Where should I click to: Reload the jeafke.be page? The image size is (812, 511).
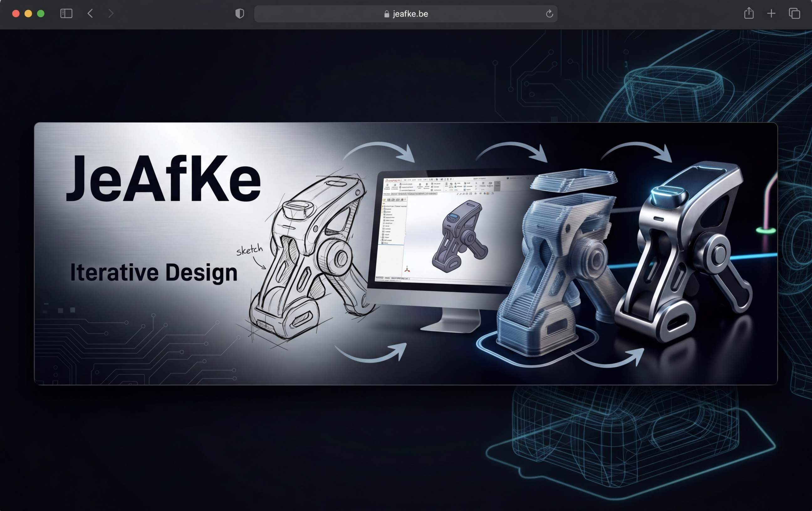[x=549, y=14]
